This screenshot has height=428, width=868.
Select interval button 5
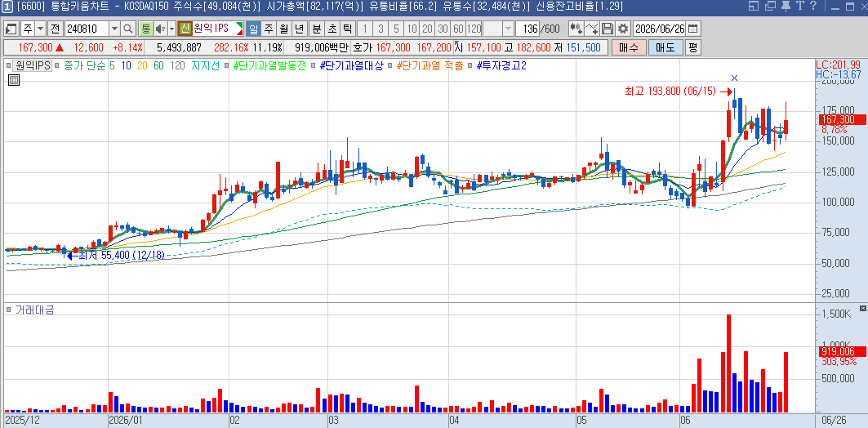396,29
